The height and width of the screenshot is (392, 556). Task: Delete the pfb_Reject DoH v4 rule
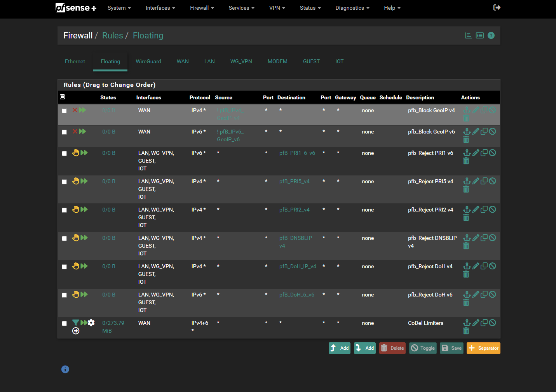[466, 274]
